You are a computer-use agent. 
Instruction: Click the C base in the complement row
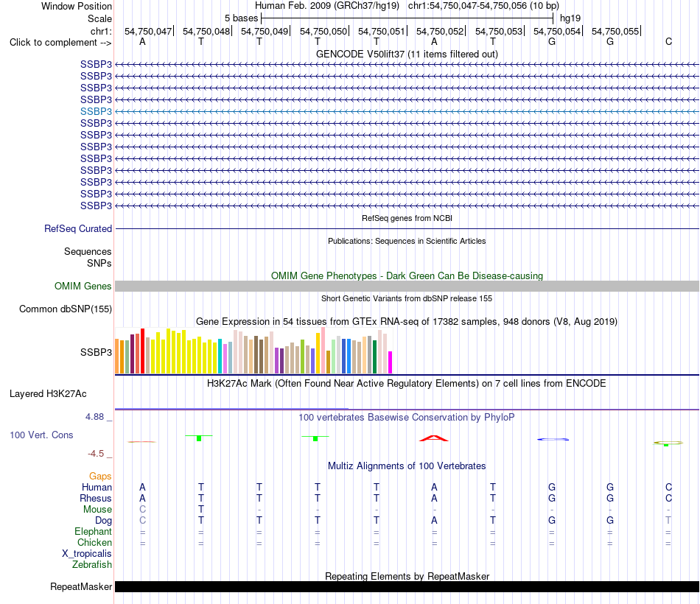pos(668,41)
